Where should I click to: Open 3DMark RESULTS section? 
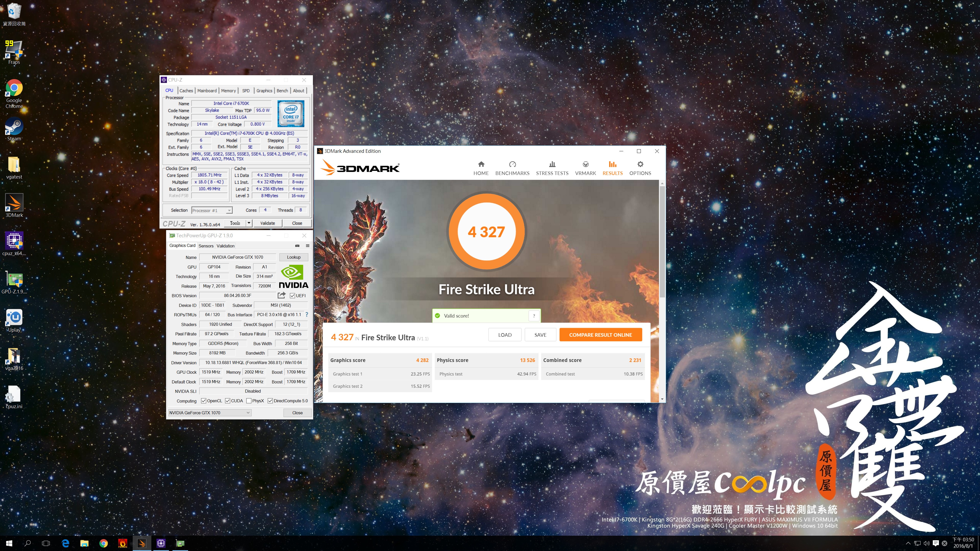click(612, 168)
